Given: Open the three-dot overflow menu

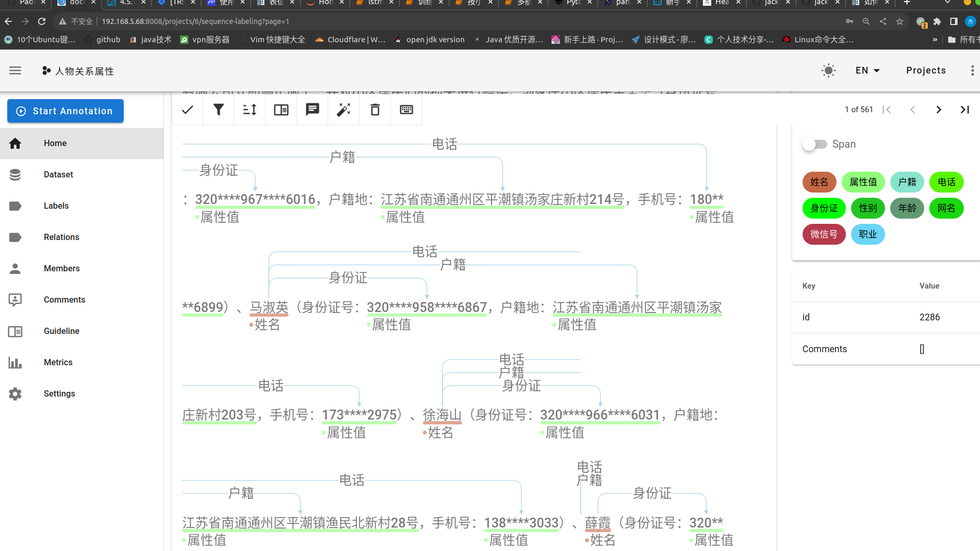Looking at the screenshot, I should coord(972,70).
